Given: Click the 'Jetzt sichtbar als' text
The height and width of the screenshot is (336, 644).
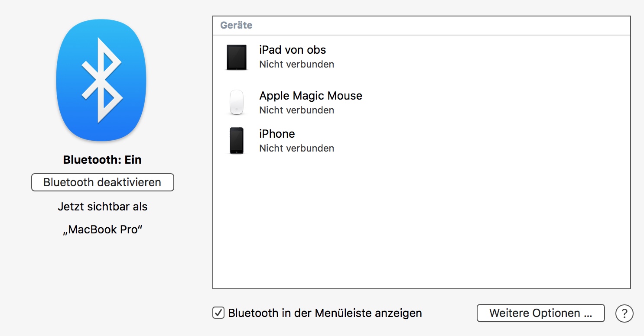Looking at the screenshot, I should click(x=102, y=207).
